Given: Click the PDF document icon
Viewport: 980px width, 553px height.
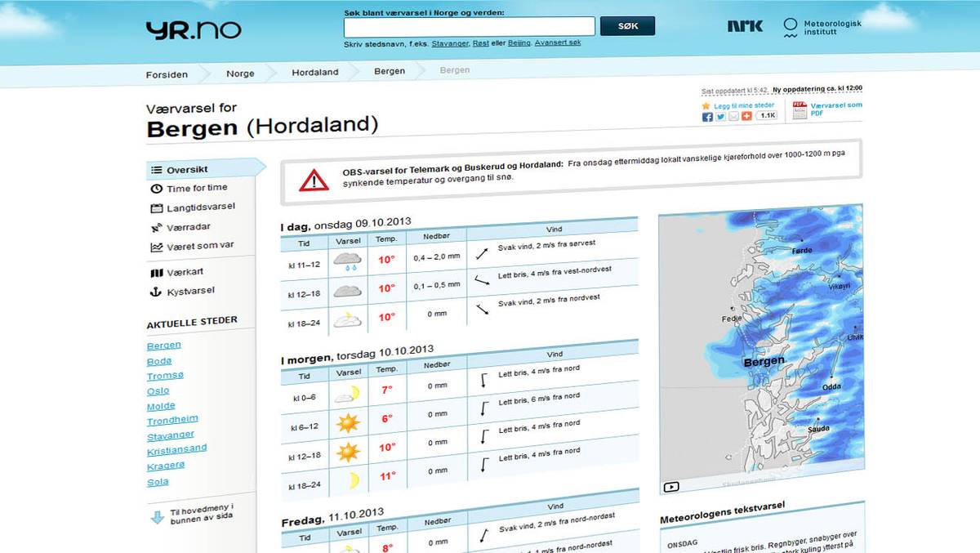Looking at the screenshot, I should 799,110.
